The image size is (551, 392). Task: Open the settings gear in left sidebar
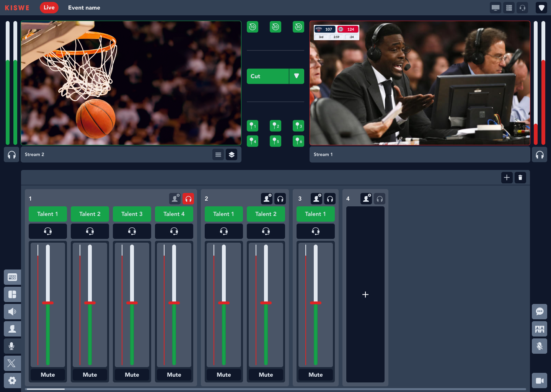coord(12,380)
